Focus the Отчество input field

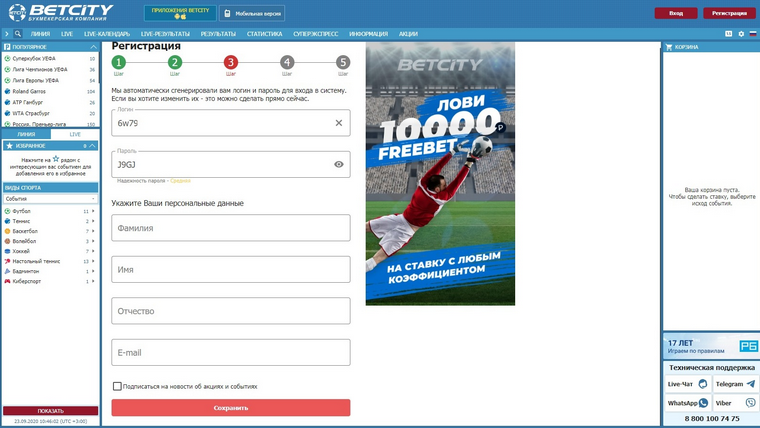click(x=231, y=311)
